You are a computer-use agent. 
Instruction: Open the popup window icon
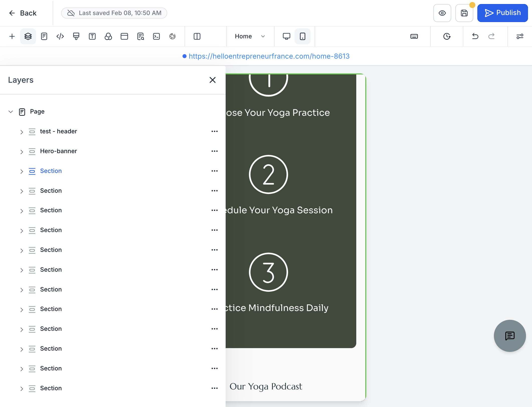124,36
